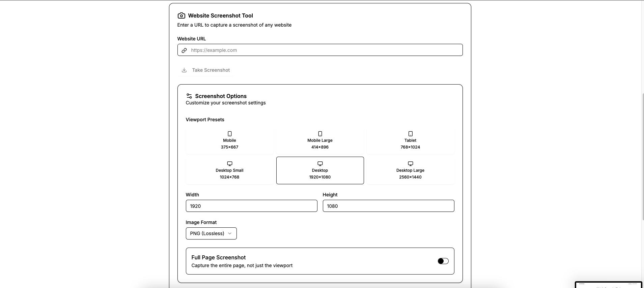Enable the Full Page Screenshot switch
Screen dimensions: 644x288
point(443,261)
